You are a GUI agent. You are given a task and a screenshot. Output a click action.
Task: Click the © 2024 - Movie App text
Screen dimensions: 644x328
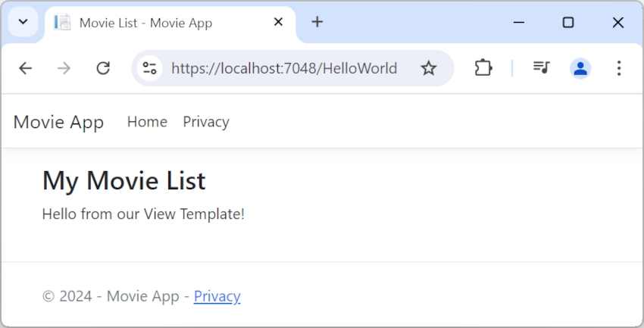[x=111, y=296]
